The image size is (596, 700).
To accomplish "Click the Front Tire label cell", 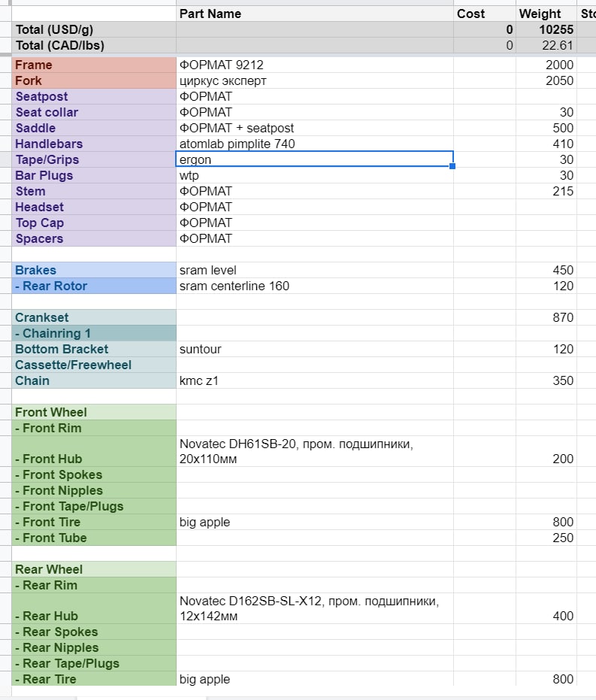I will pyautogui.click(x=94, y=522).
